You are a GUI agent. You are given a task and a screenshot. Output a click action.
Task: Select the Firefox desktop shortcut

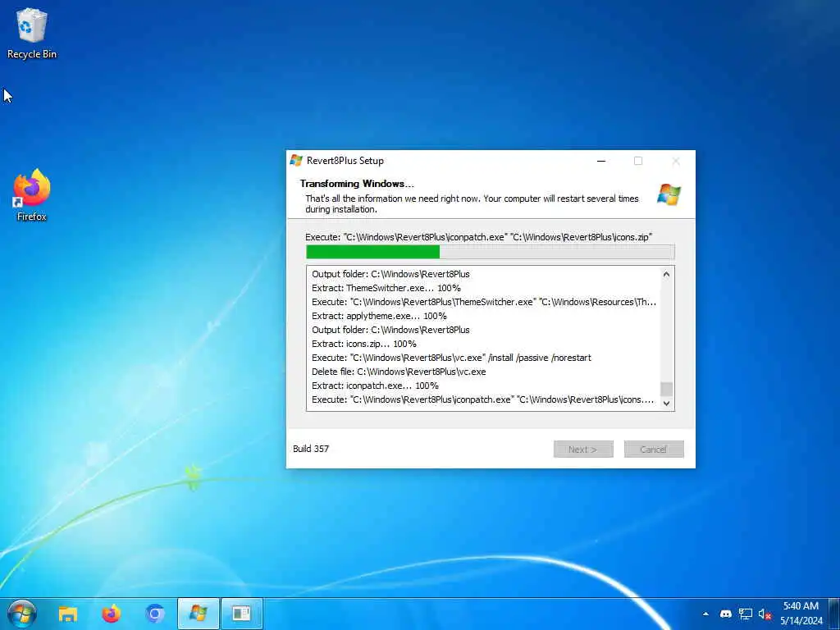[32, 195]
